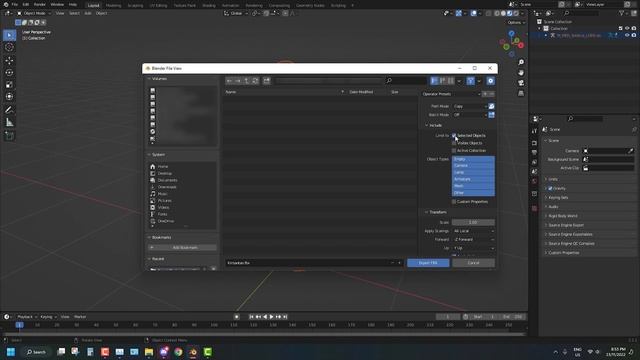The width and height of the screenshot is (640, 360).
Task: Open the Render menu
Action: click(40, 4)
